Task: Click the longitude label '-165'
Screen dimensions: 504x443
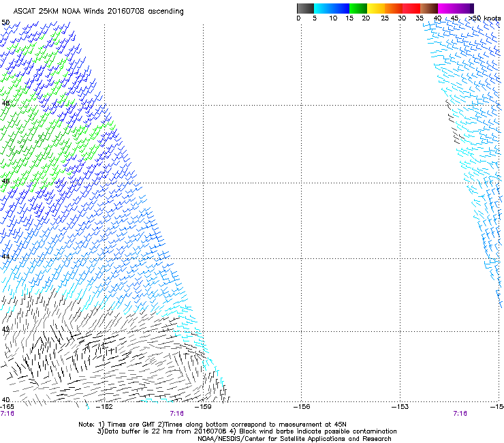Action: click(7, 407)
